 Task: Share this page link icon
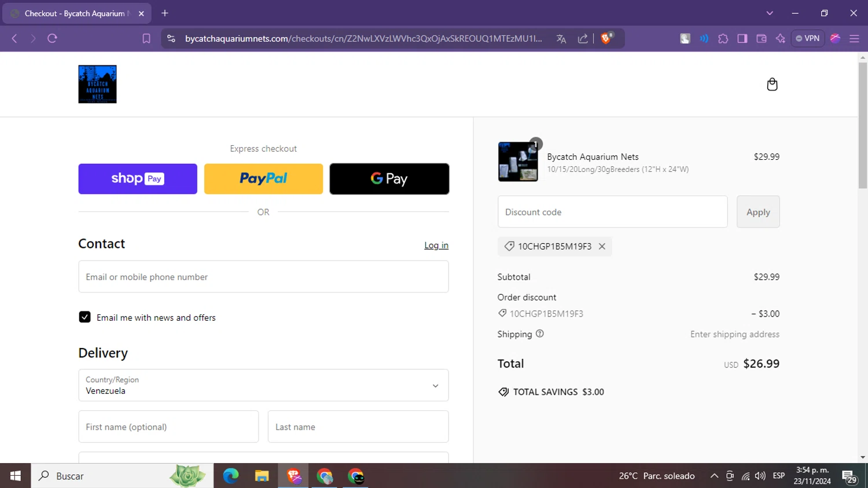pos(583,39)
